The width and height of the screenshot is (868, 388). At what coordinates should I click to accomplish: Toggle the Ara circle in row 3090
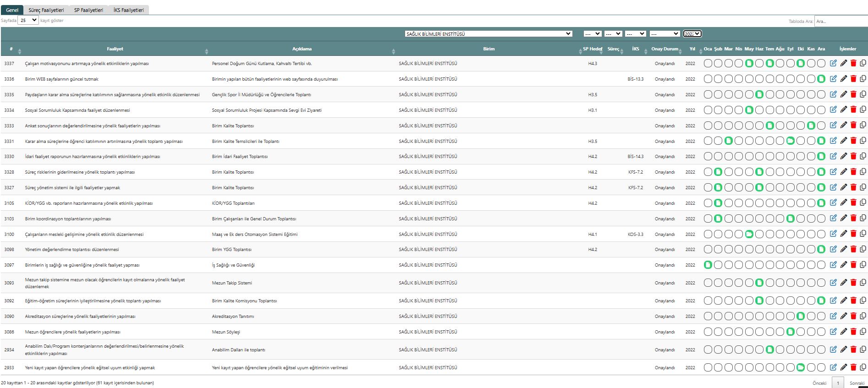821,317
